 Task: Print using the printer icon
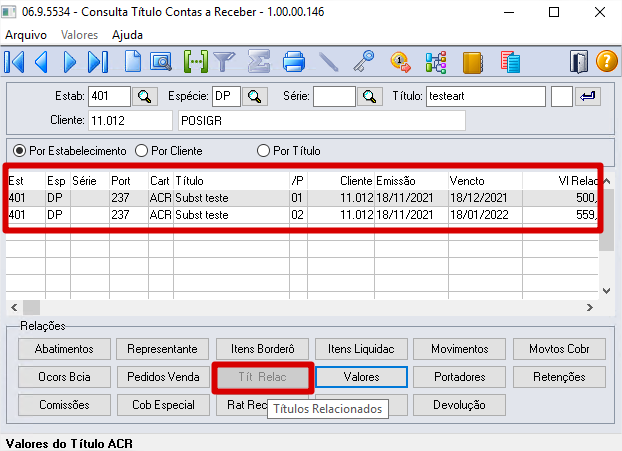[294, 62]
